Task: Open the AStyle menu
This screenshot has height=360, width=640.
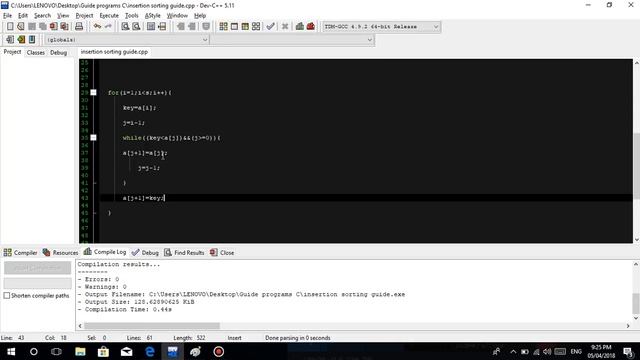Action: point(153,16)
